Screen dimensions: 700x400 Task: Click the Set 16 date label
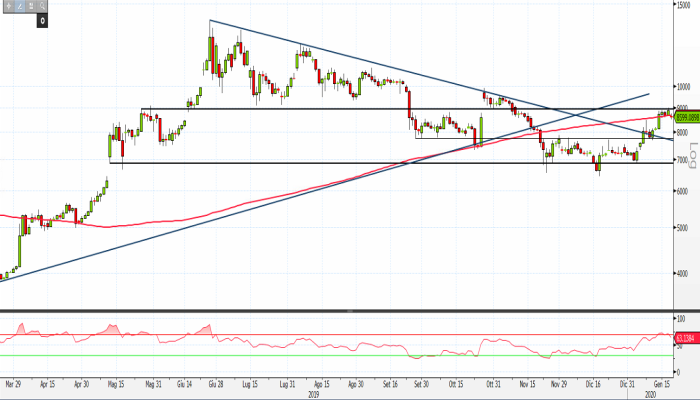390,384
